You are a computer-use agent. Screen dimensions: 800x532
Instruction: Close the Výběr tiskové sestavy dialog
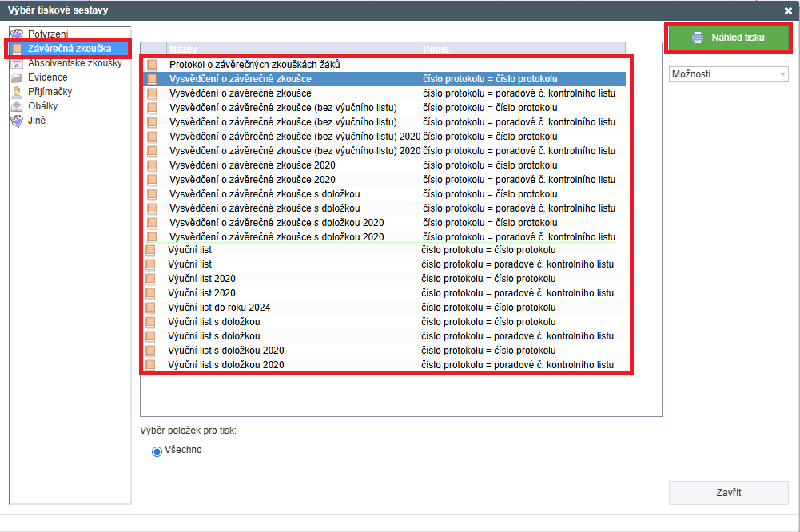pyautogui.click(x=788, y=10)
